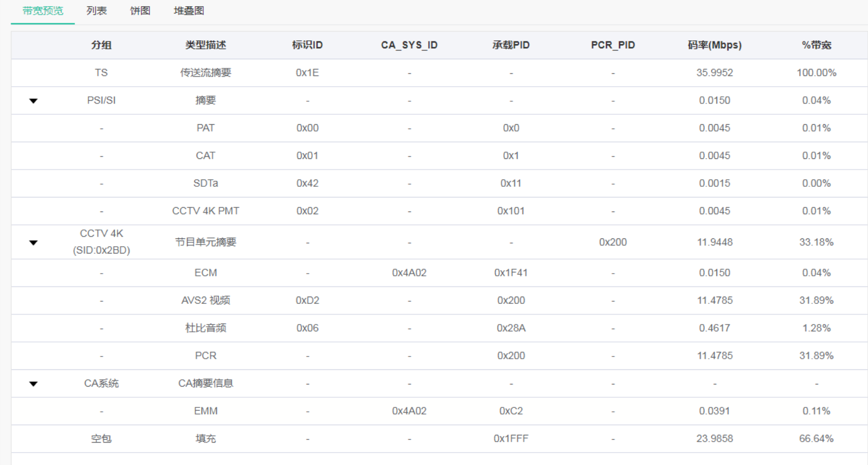The image size is (868, 465).
Task: Select the TS group cell
Action: pos(101,73)
